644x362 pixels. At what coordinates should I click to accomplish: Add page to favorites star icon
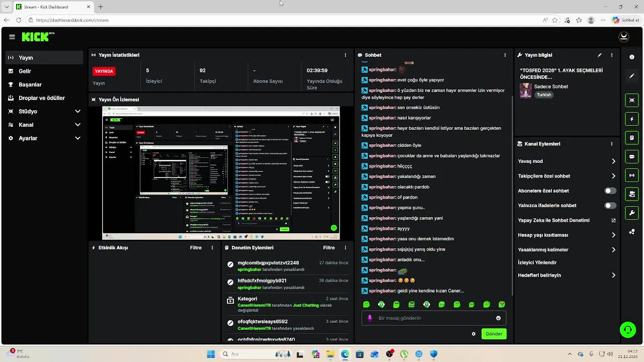point(555,20)
